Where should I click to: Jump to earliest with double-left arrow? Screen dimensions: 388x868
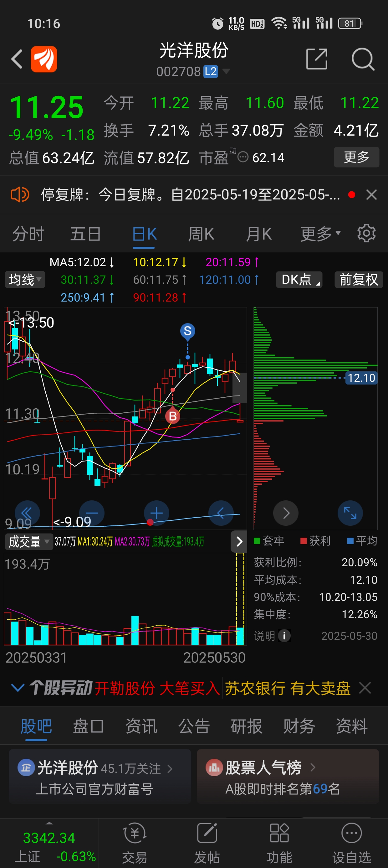(x=27, y=513)
